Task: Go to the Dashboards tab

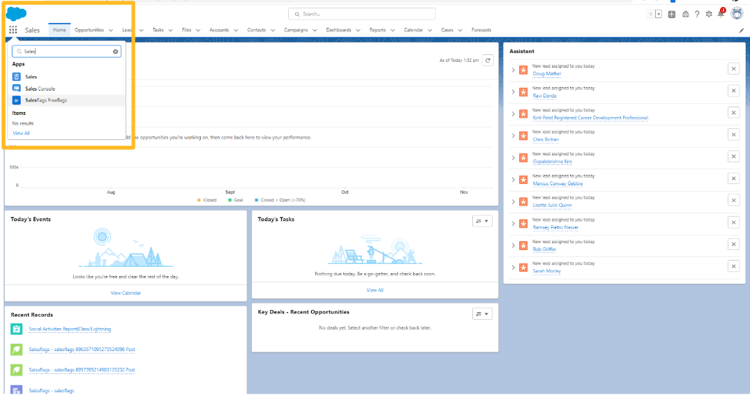Action: 338,30
